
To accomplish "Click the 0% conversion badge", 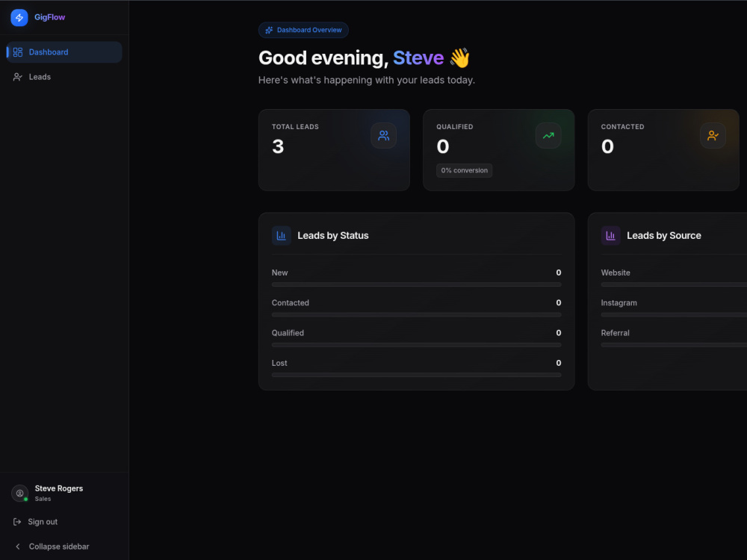I will click(465, 170).
